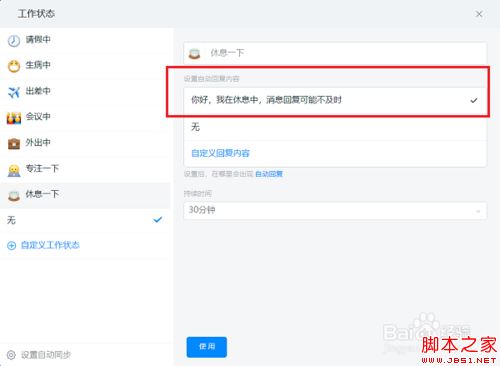Open 设置自动同步 settings
This screenshot has height=366, width=500.
(46, 355)
